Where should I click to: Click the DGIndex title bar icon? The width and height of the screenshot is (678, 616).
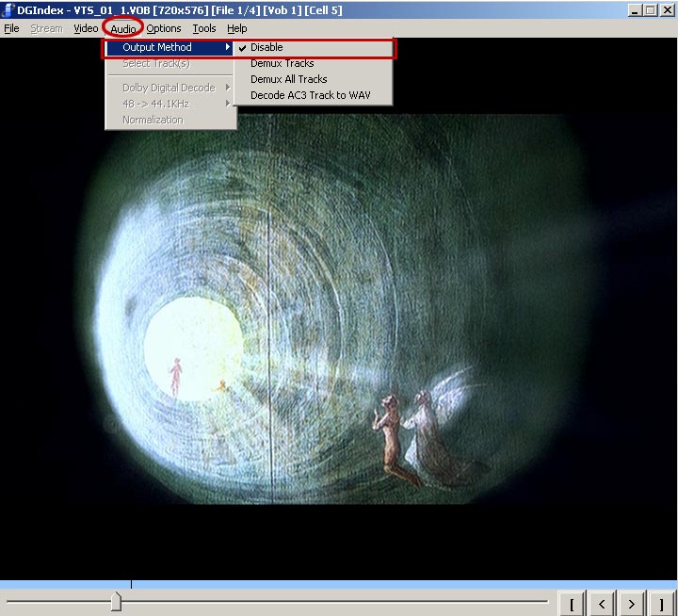pyautogui.click(x=8, y=9)
